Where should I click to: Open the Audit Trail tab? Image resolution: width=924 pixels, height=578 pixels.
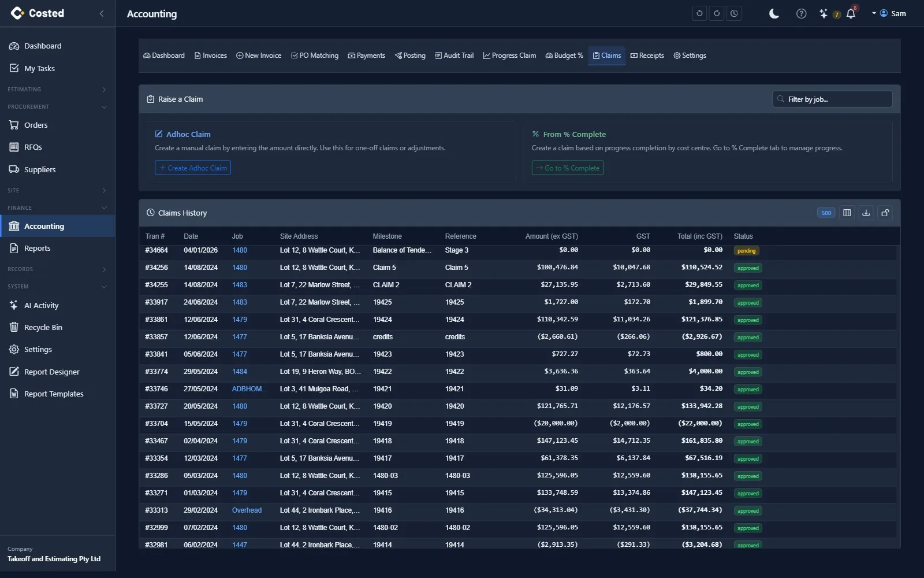click(454, 55)
